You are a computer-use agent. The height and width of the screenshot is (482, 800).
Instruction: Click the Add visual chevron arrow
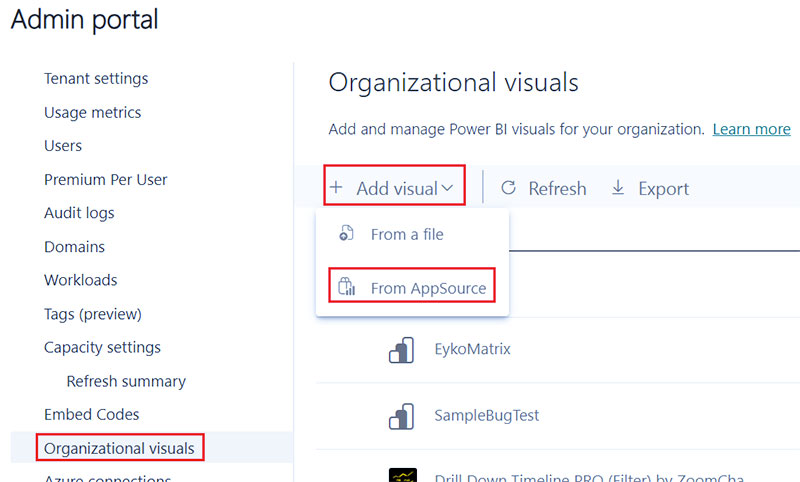447,188
